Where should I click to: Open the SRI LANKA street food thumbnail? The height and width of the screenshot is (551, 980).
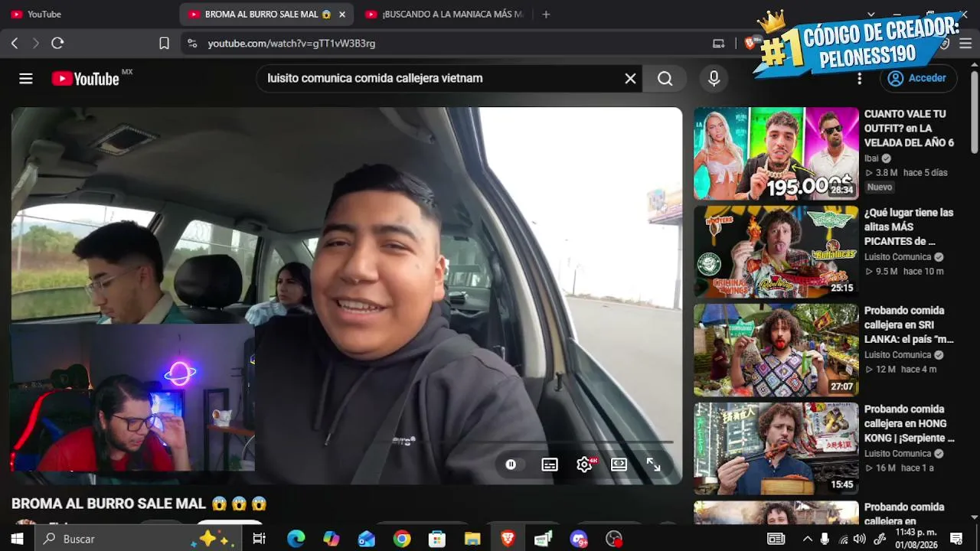[776, 350]
